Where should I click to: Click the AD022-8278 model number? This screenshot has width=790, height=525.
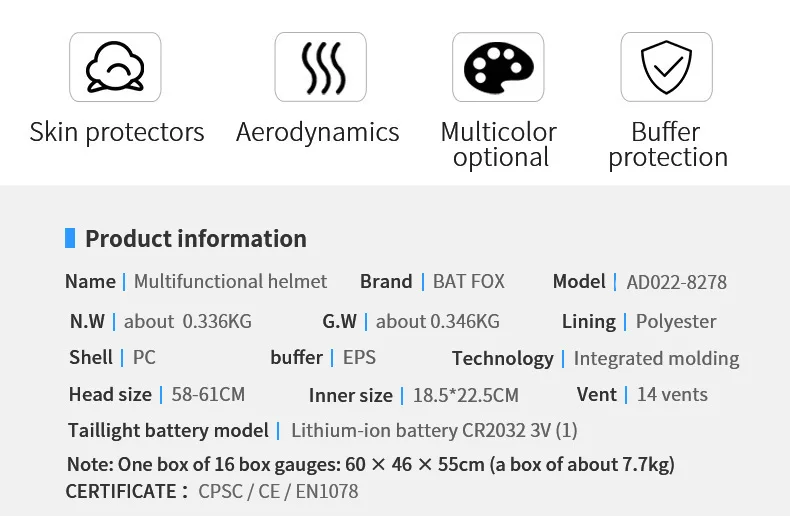coord(676,282)
